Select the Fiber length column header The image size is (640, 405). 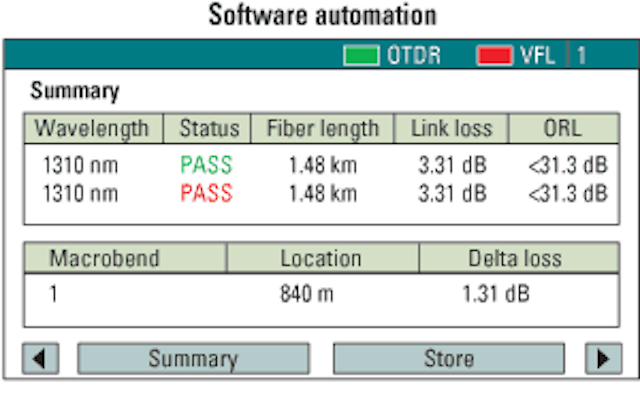tap(322, 129)
